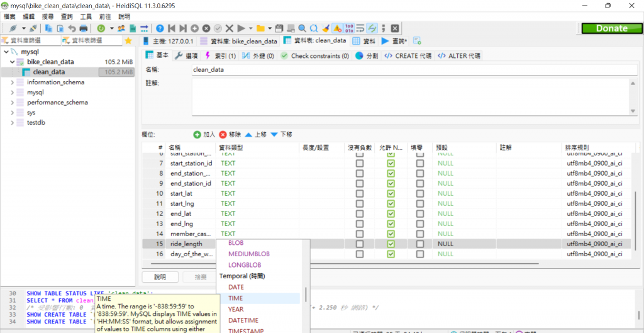Viewport: 644px width, 333px height.
Task: Click the green Donate button
Action: click(x=611, y=28)
